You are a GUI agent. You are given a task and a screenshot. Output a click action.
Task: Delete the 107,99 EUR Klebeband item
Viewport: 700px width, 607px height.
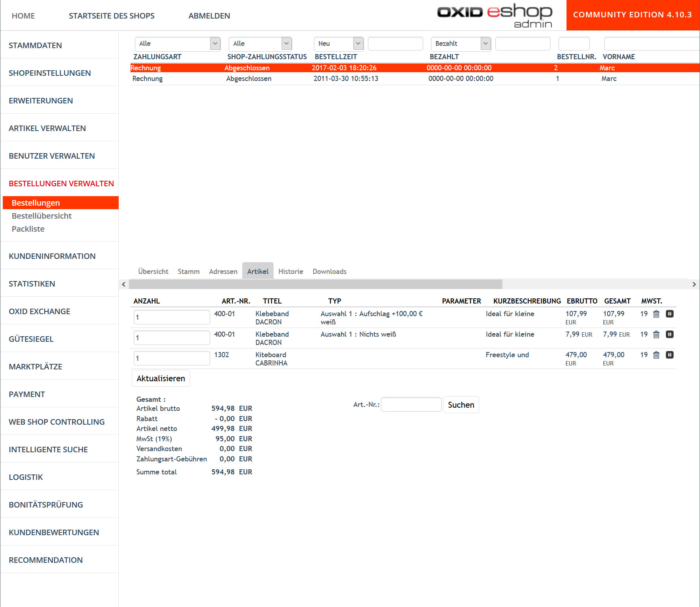(656, 314)
